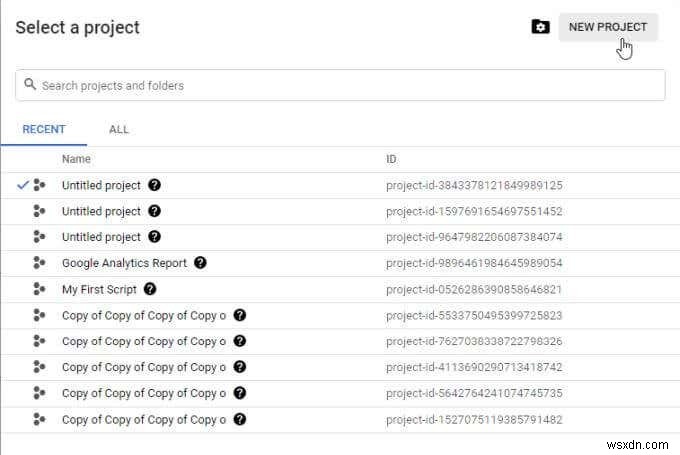Click the folder settings icon beside New Project

tap(540, 27)
